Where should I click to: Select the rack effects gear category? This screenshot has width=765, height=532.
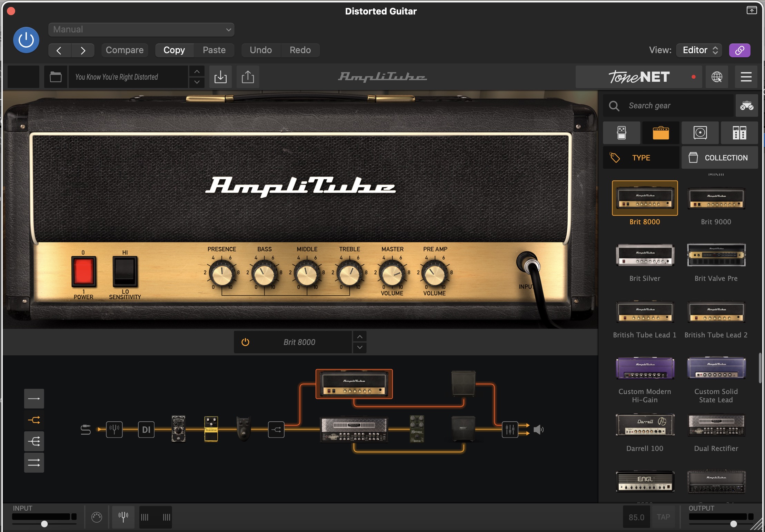[739, 133]
